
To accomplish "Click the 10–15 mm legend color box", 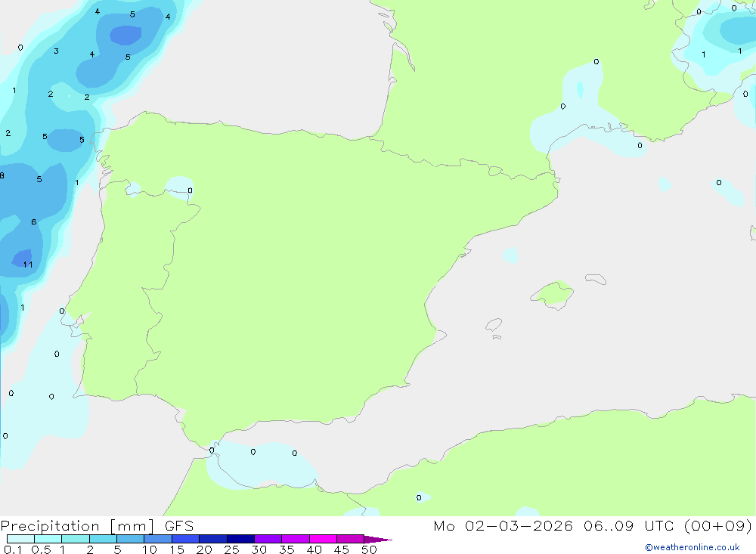I will [158, 539].
